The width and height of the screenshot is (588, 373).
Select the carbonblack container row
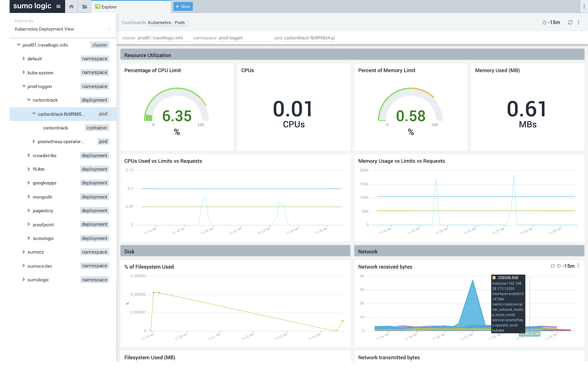tap(63, 128)
